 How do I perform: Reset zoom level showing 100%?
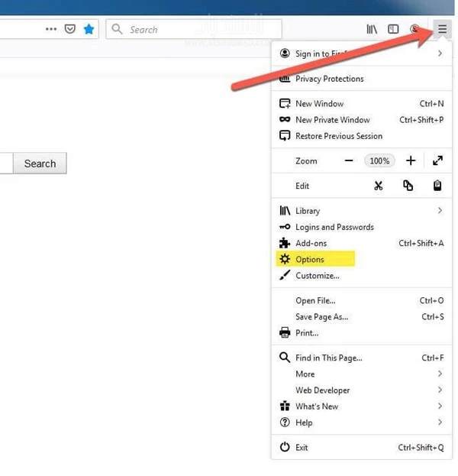[x=379, y=160]
